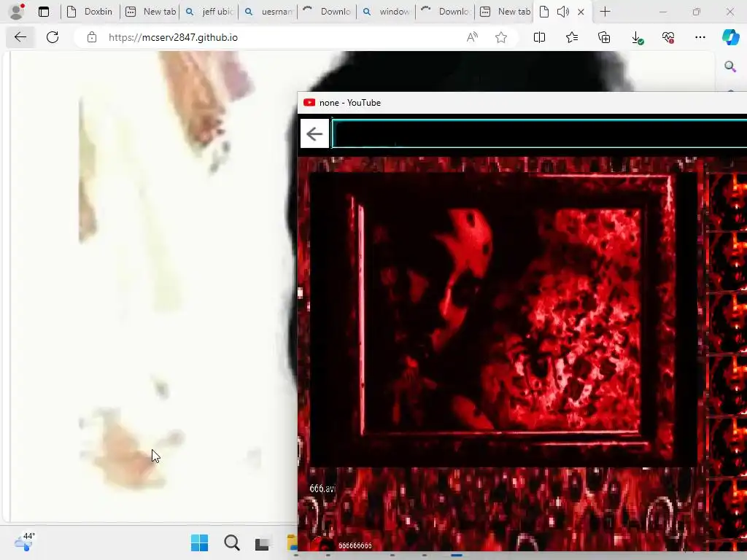Add this page to favorites
Image resolution: width=747 pixels, height=560 pixels.
click(x=500, y=37)
